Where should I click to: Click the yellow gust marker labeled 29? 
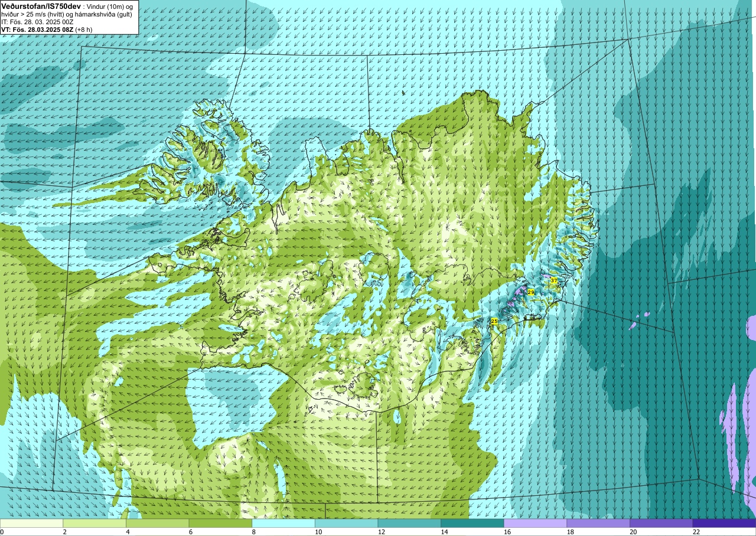531,292
